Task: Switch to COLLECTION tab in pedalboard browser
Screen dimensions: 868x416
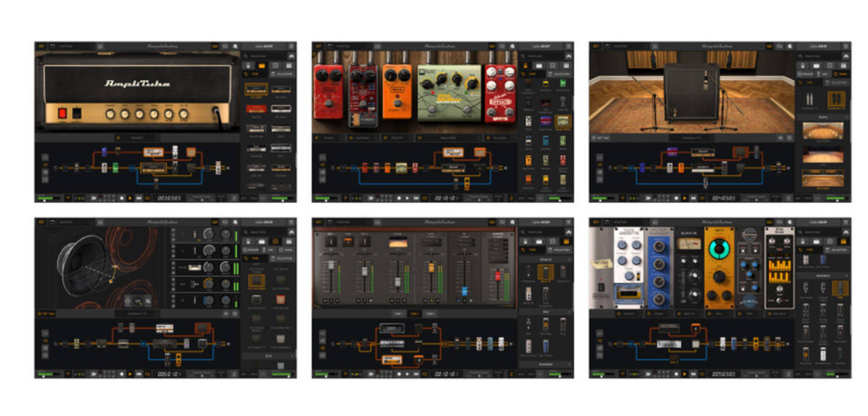Action: 559,74
